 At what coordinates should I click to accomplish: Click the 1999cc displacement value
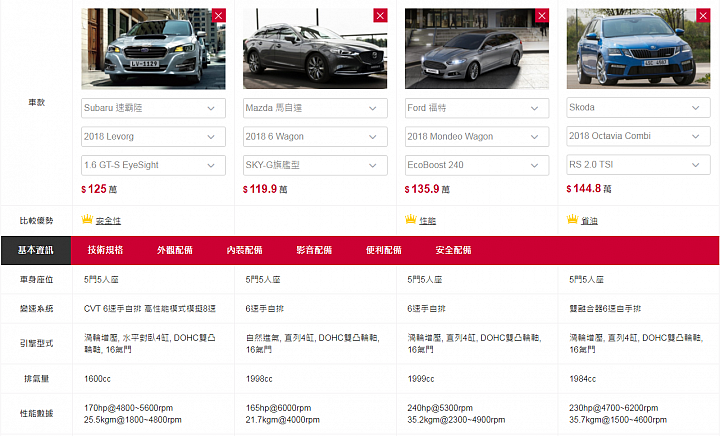[x=421, y=379]
